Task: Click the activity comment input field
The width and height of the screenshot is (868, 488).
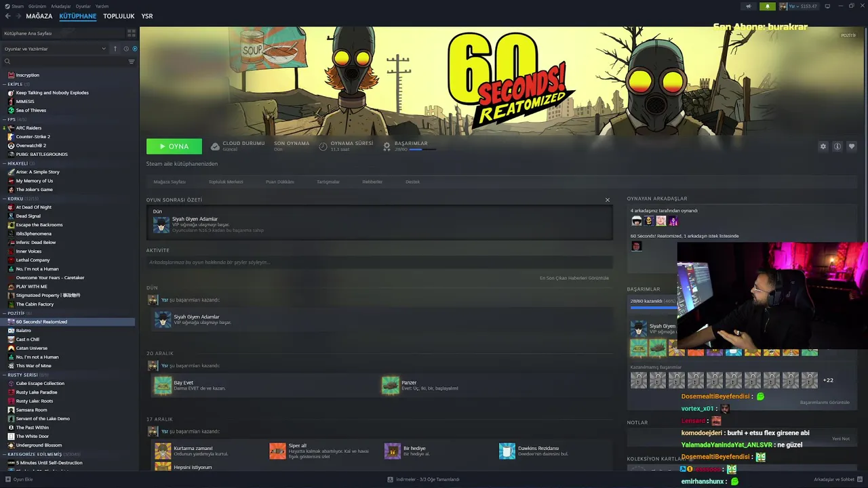Action: (x=379, y=262)
